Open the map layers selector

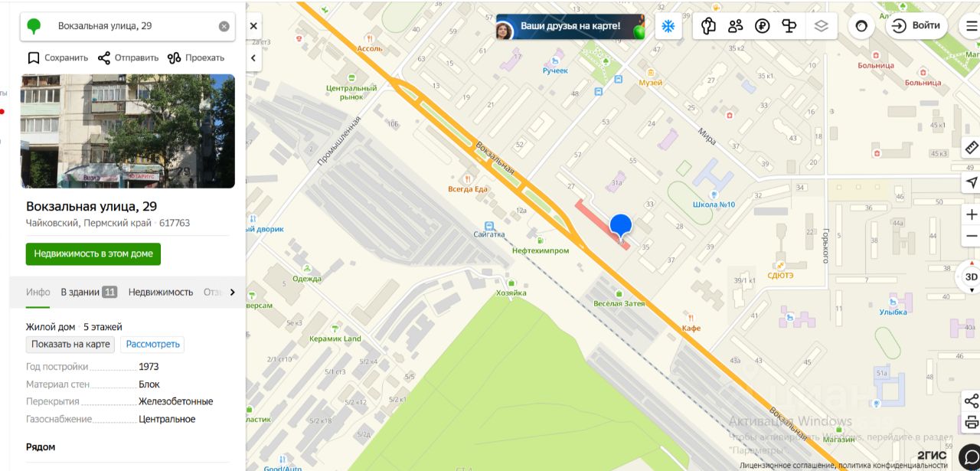click(822, 26)
